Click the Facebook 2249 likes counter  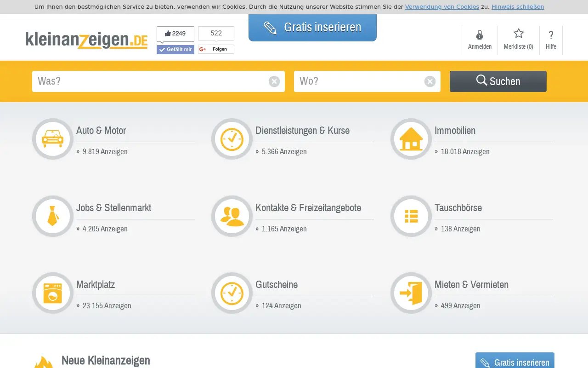pos(175,34)
